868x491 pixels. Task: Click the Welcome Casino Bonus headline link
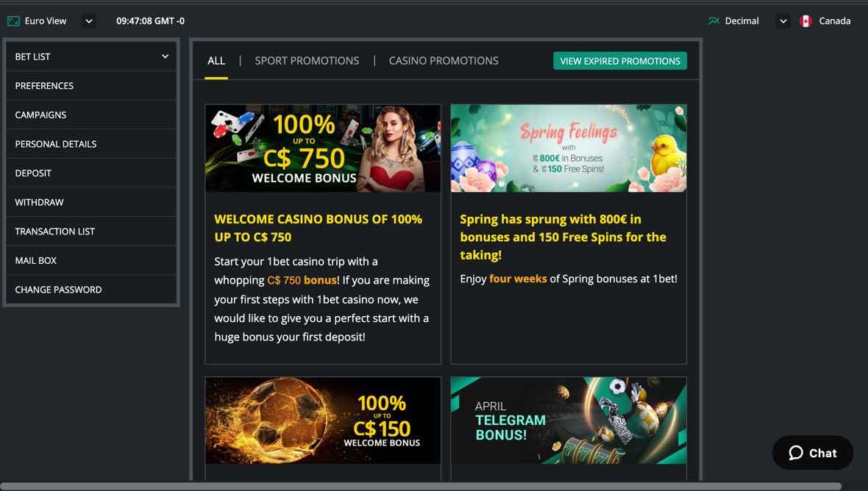pos(319,228)
